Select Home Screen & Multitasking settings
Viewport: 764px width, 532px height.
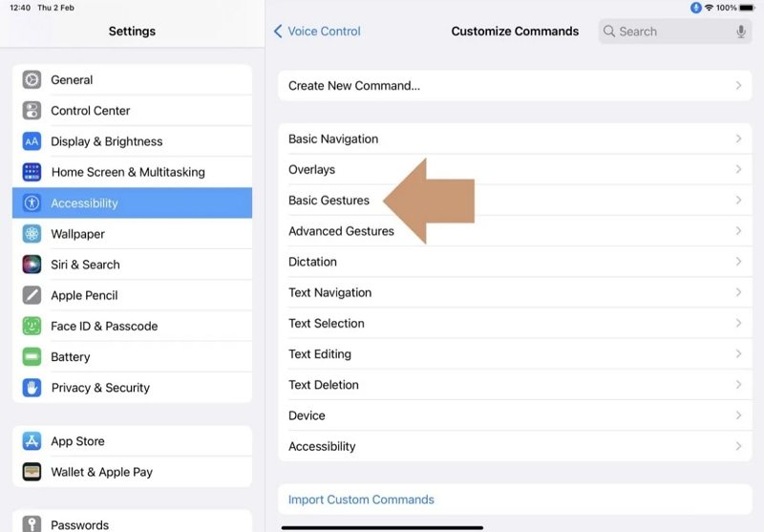(128, 172)
